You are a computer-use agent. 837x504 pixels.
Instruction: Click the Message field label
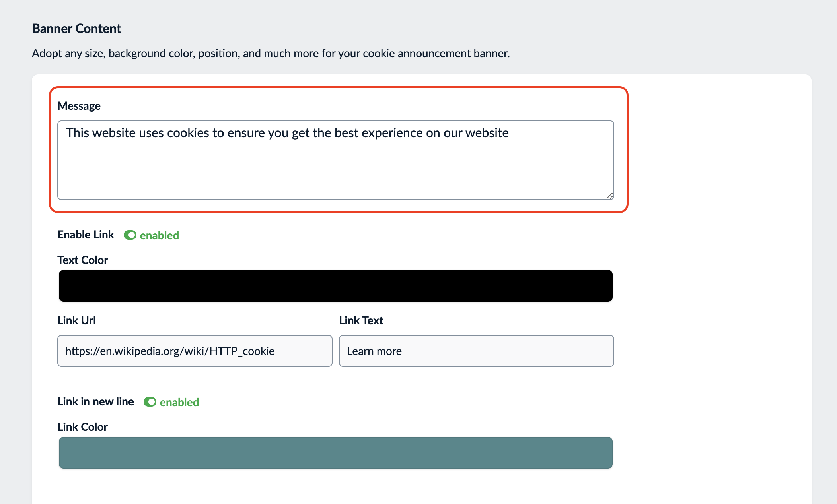pyautogui.click(x=79, y=106)
